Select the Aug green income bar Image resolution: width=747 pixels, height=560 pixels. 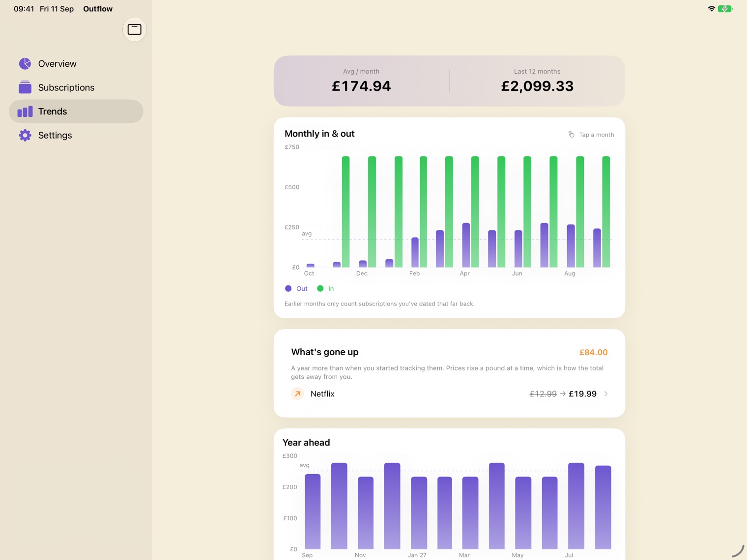coord(580,212)
